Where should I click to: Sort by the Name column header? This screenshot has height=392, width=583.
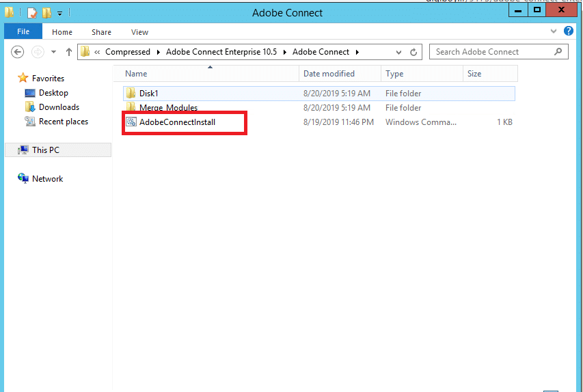tap(206, 74)
